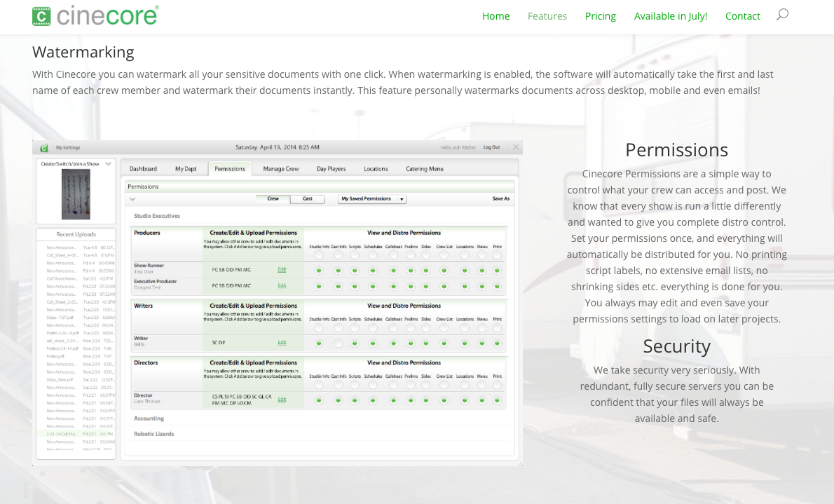Toggle Director Prelims permission
This screenshot has height=504, width=834.
tap(411, 400)
